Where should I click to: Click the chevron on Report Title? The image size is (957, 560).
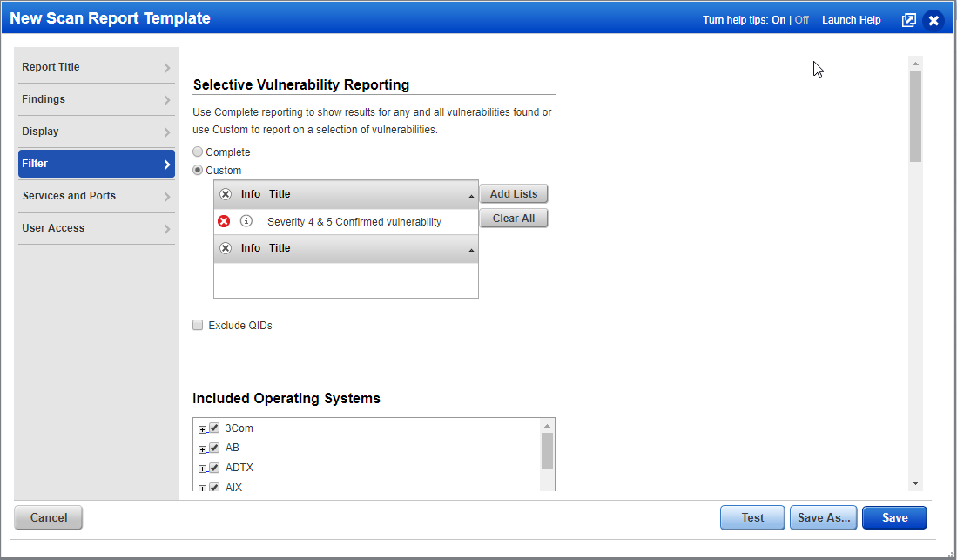click(168, 66)
